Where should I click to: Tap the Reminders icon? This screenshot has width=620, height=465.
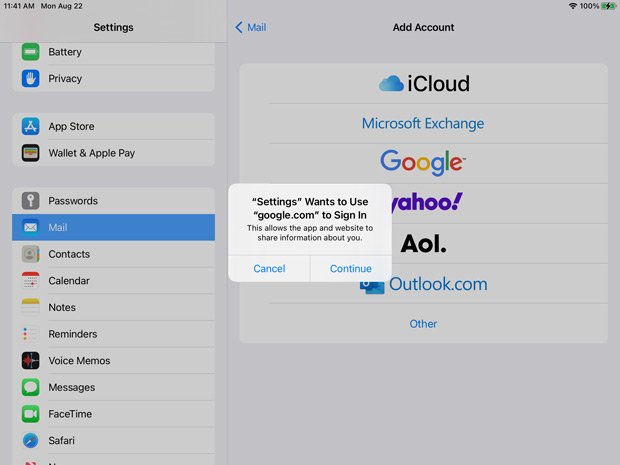(30, 334)
